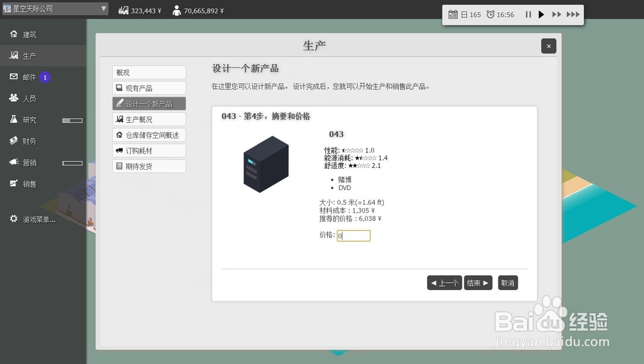Click the calendar day icon

click(x=453, y=14)
